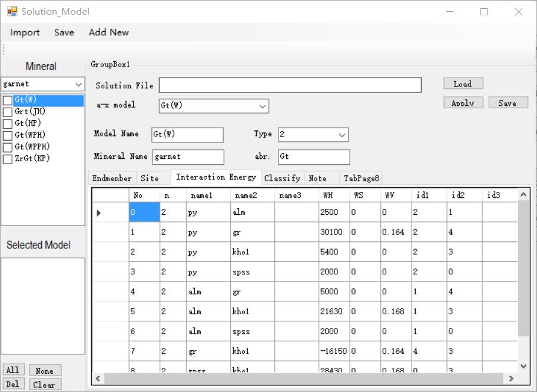Open the Classify tab
This screenshot has width=537, height=392.
[x=282, y=178]
